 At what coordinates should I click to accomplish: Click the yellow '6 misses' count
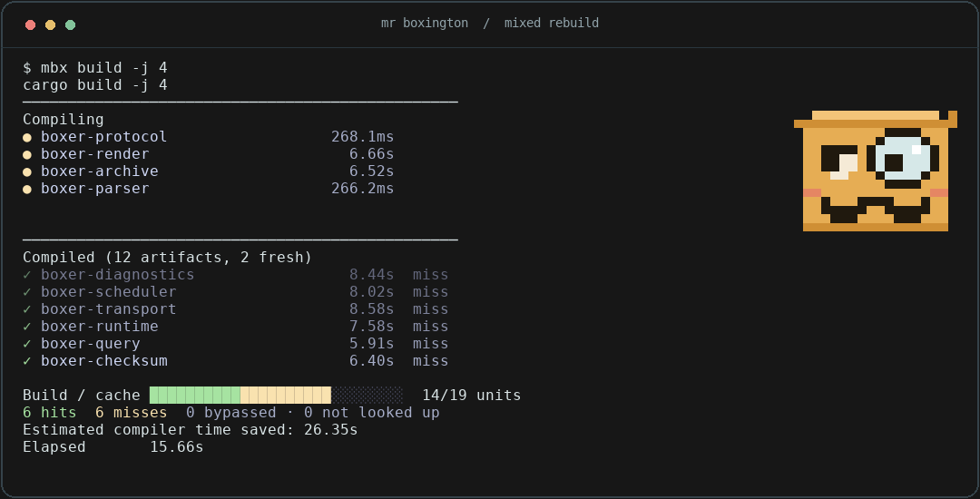pyautogui.click(x=132, y=413)
